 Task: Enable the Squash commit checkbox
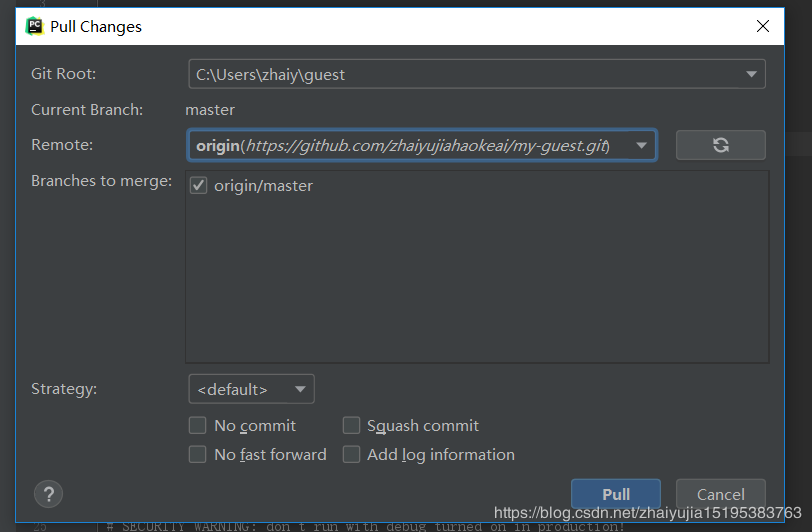[351, 425]
